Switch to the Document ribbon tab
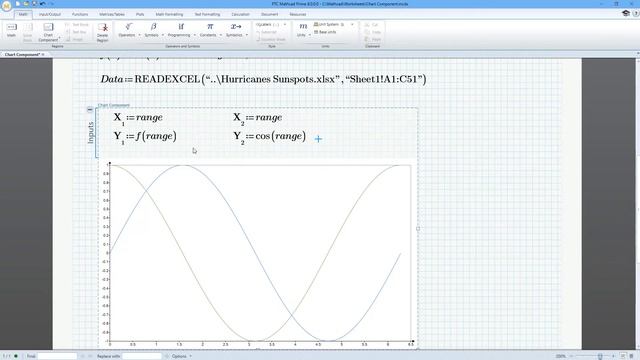 (x=269, y=14)
